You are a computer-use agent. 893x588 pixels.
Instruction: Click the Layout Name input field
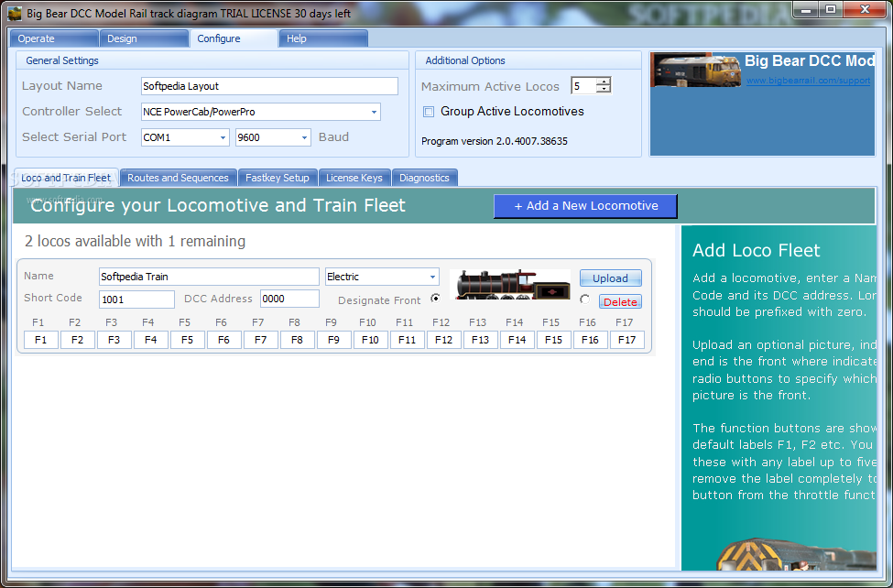tap(269, 86)
